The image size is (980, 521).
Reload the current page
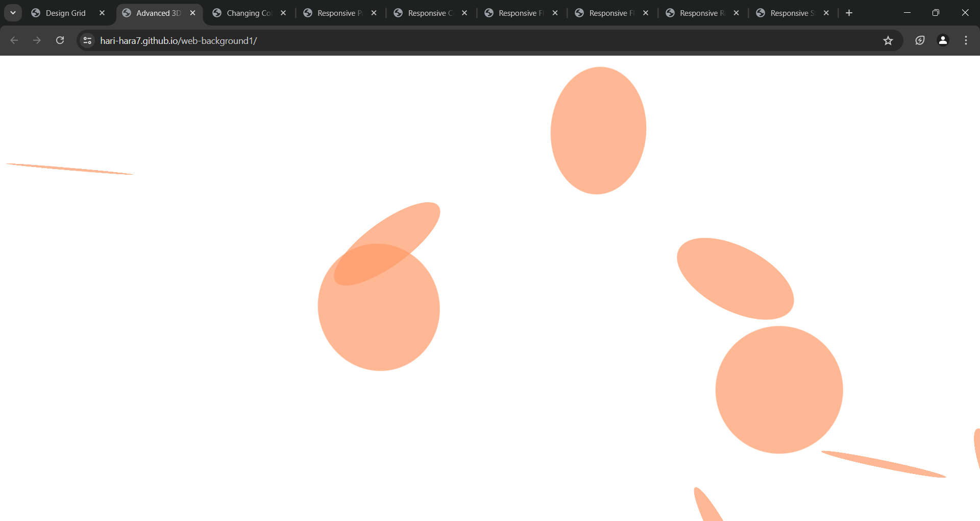pos(60,40)
